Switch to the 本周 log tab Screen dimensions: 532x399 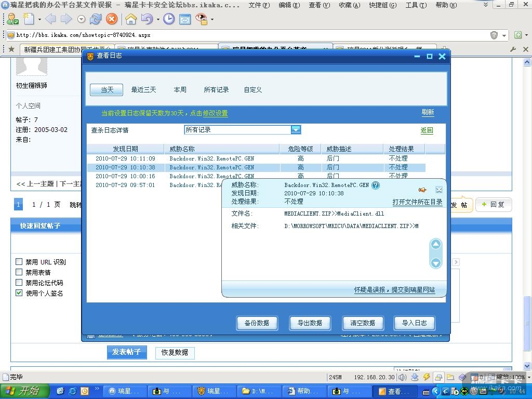(180, 89)
